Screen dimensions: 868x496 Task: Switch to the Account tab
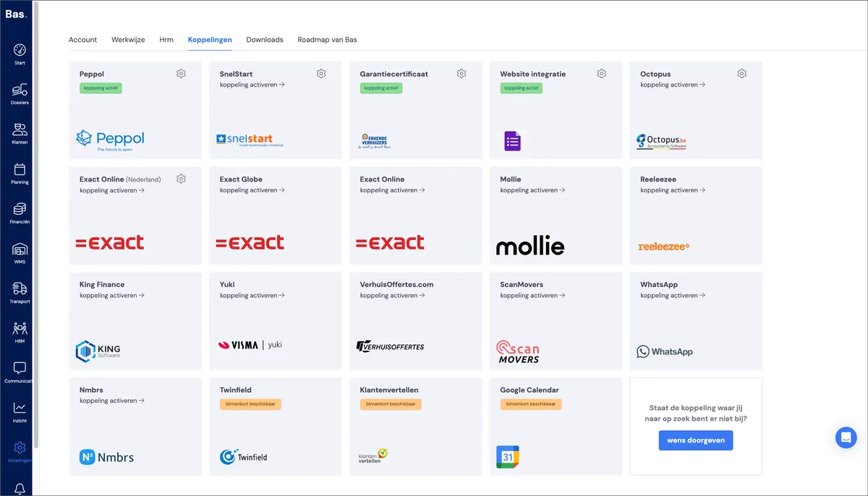[x=82, y=40]
